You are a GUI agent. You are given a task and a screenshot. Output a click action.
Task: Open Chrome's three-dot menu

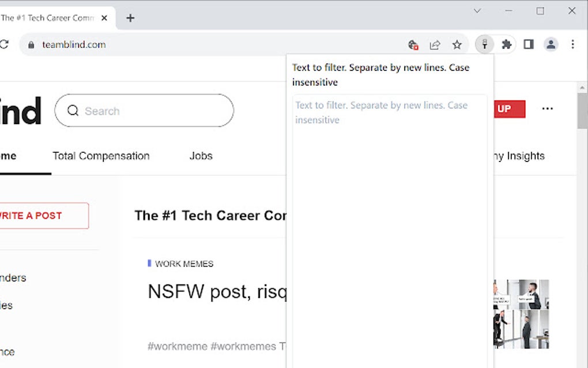coord(572,44)
